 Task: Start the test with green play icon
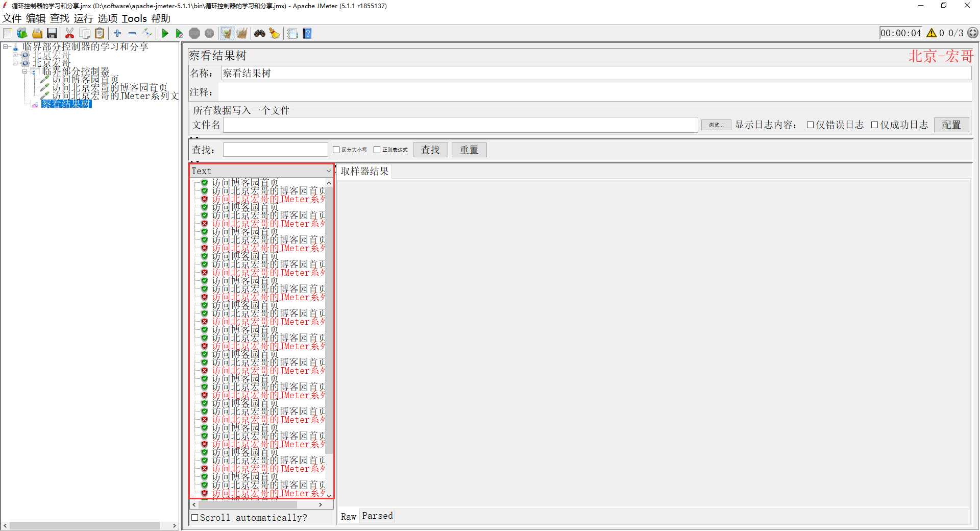click(x=165, y=33)
